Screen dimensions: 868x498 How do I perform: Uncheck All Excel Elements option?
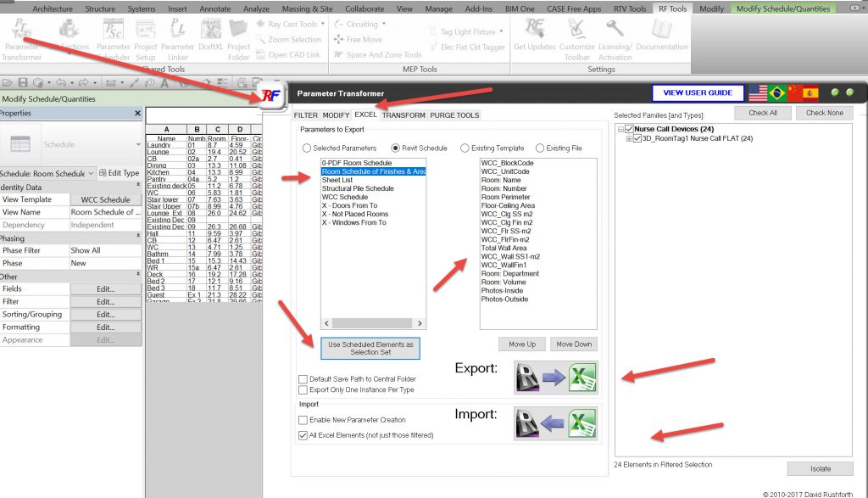(x=303, y=435)
